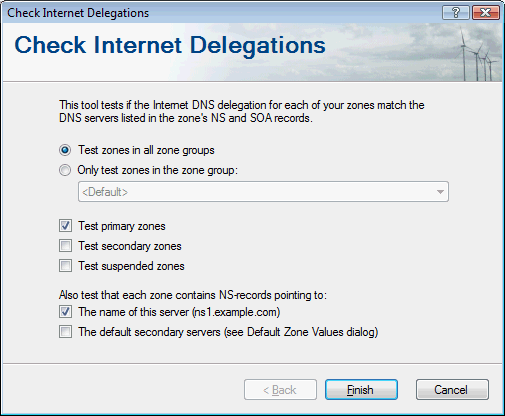Expand the zone group dropdown arrow

pyautogui.click(x=440, y=192)
